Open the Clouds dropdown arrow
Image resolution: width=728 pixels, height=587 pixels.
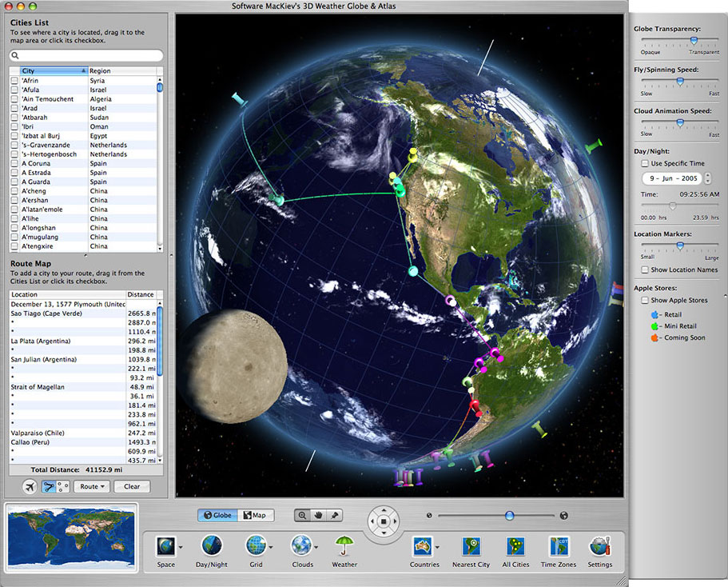pyautogui.click(x=316, y=547)
